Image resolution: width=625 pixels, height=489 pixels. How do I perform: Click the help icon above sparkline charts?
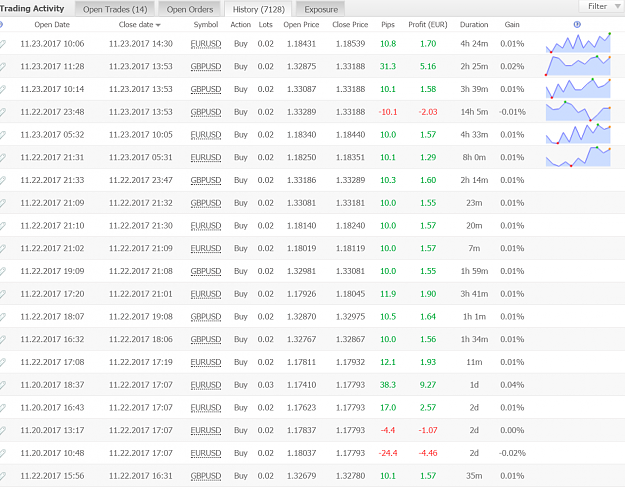(x=577, y=24)
